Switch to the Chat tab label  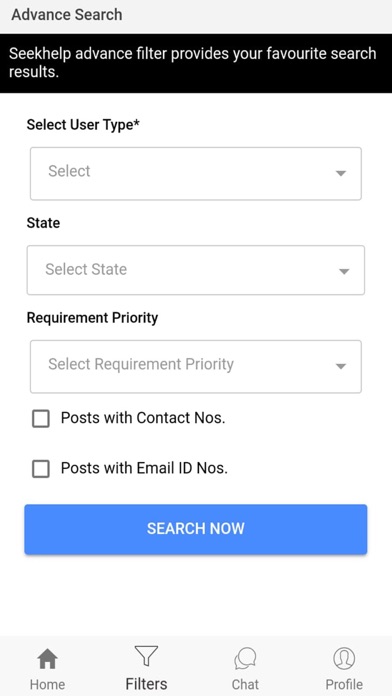245,684
